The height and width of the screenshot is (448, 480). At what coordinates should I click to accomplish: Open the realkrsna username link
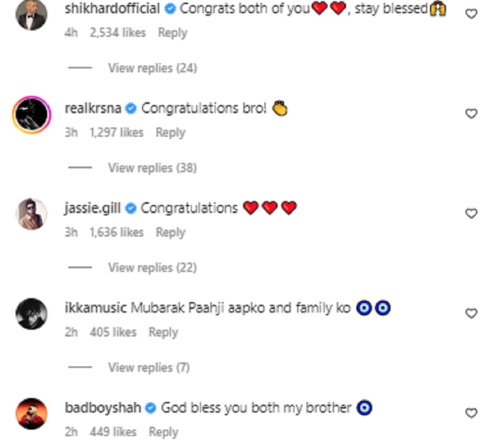pyautogui.click(x=93, y=108)
